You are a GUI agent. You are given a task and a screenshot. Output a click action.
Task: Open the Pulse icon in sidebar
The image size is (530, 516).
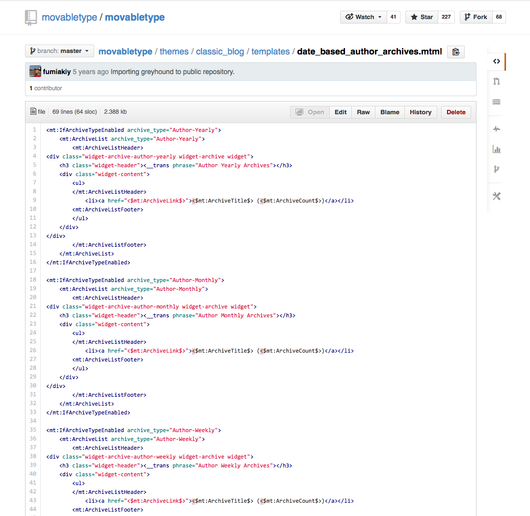(x=496, y=129)
